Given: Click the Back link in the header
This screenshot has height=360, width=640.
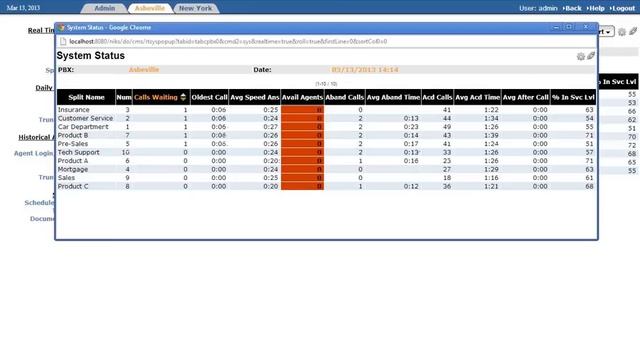Looking at the screenshot, I should pyautogui.click(x=572, y=8).
